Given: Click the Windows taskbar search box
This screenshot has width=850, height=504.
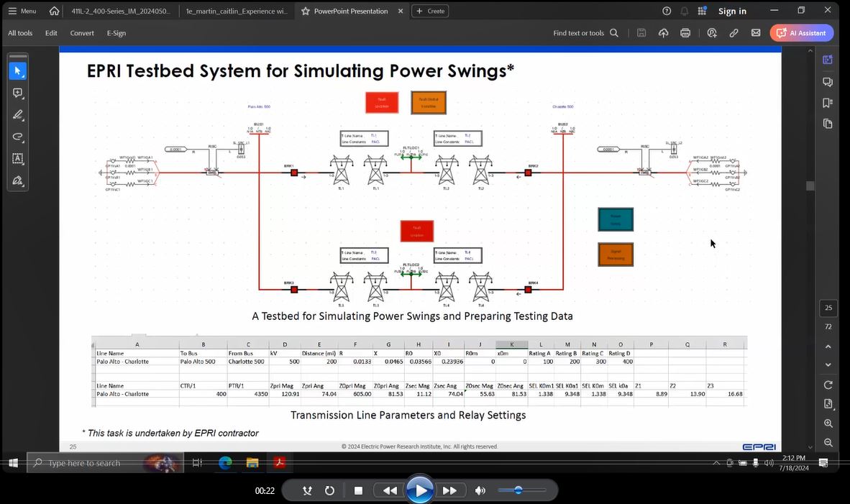Looking at the screenshot, I should pos(93,463).
